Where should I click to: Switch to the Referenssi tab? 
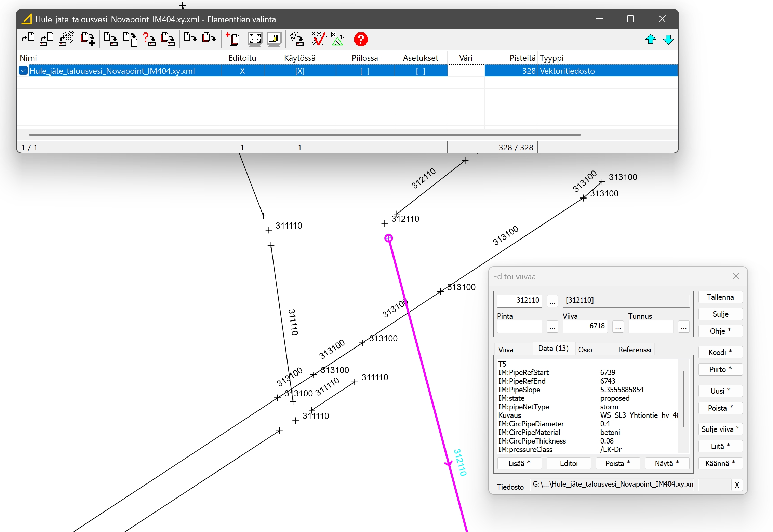(x=635, y=350)
